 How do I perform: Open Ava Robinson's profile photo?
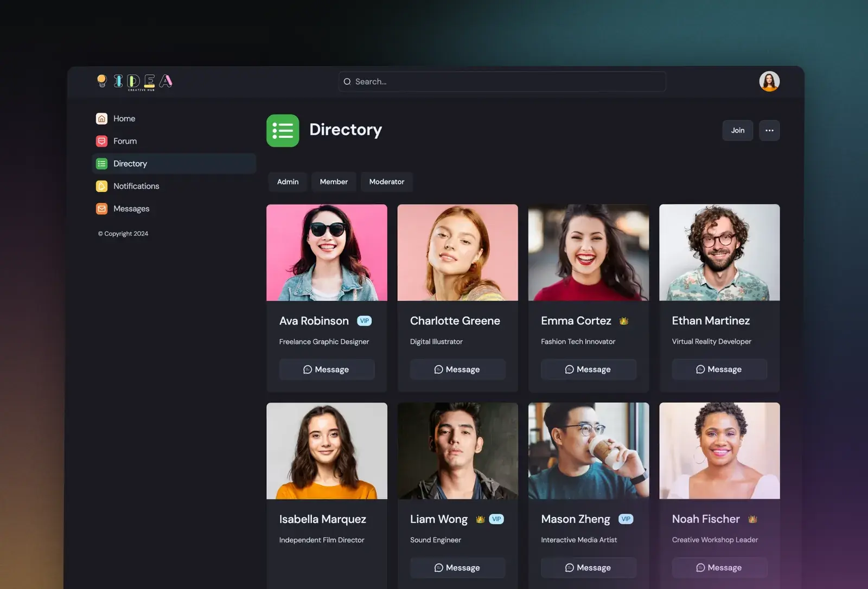tap(327, 253)
